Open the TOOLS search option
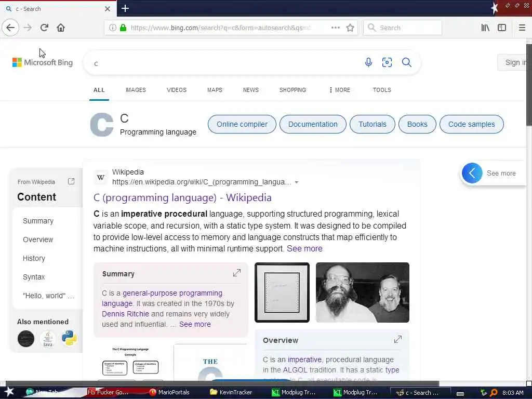Viewport: 532px width, 399px height. tap(382, 90)
